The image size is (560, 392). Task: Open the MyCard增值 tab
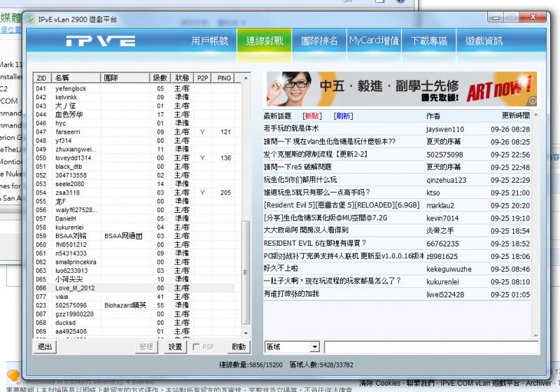point(374,41)
